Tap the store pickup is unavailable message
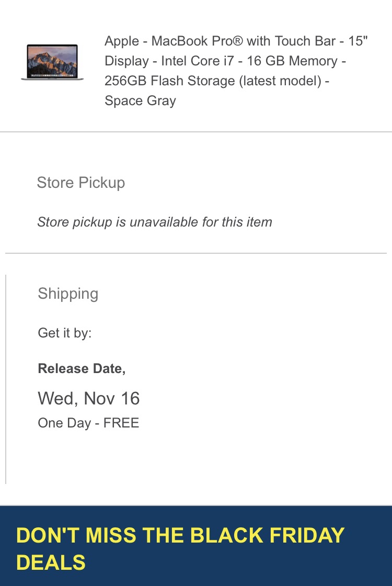This screenshot has width=392, height=586. tap(155, 222)
